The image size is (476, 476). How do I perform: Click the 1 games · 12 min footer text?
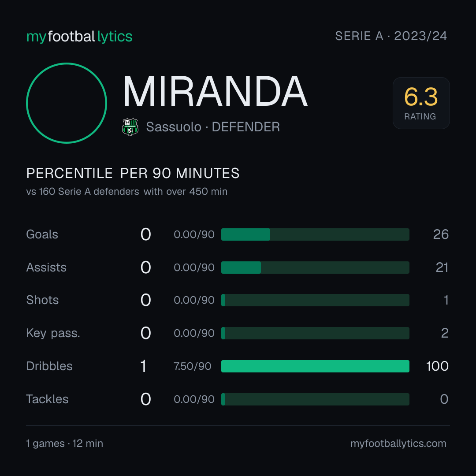tap(65, 443)
